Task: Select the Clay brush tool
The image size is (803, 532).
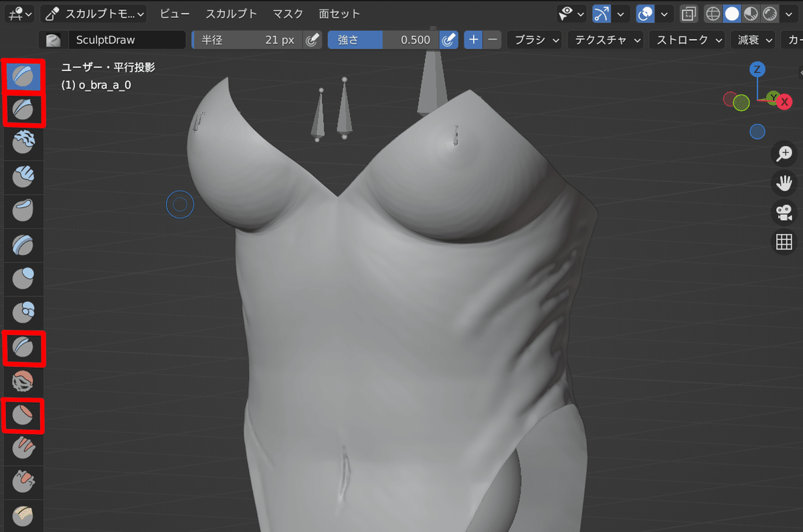Action: [x=23, y=142]
